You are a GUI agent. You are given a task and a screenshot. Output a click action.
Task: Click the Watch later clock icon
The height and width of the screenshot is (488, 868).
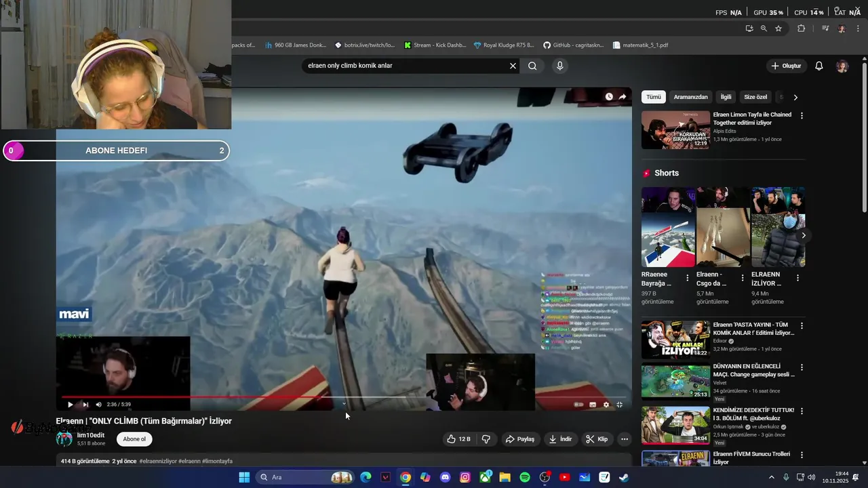click(x=609, y=97)
